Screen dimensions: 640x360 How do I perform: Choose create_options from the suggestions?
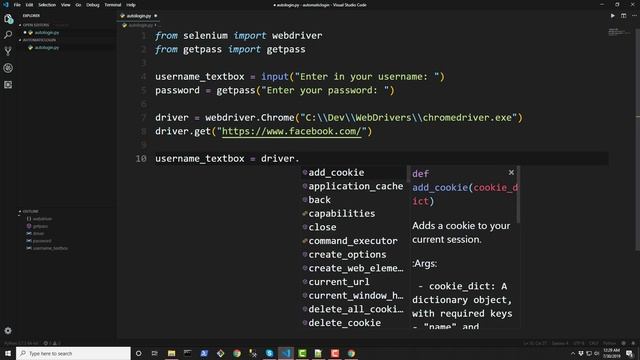point(353,255)
